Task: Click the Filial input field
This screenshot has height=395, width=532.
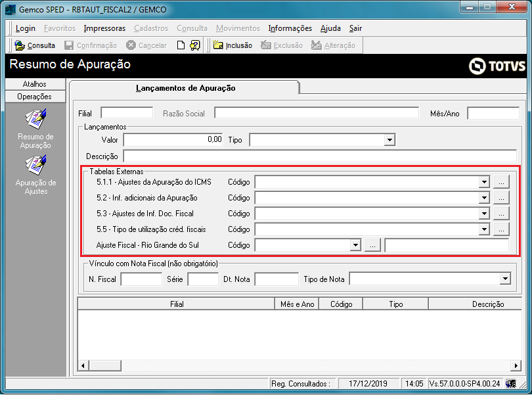Action: 127,113
